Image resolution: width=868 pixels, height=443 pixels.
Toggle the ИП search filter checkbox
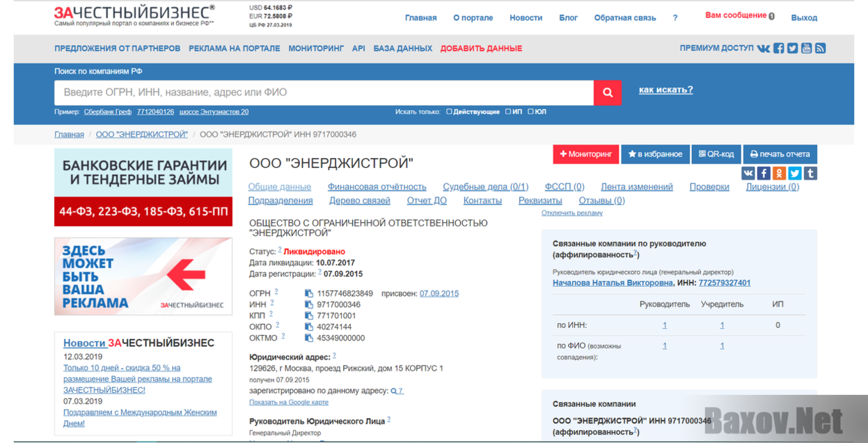(x=508, y=111)
